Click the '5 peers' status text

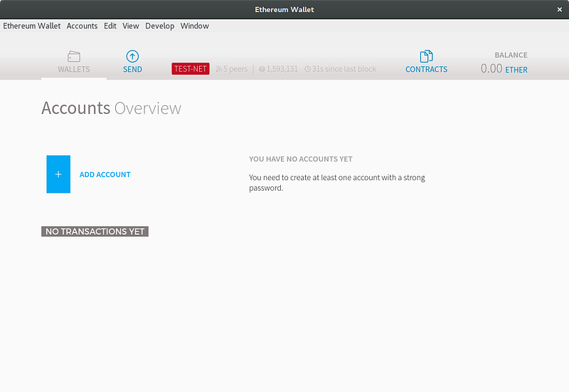click(235, 69)
